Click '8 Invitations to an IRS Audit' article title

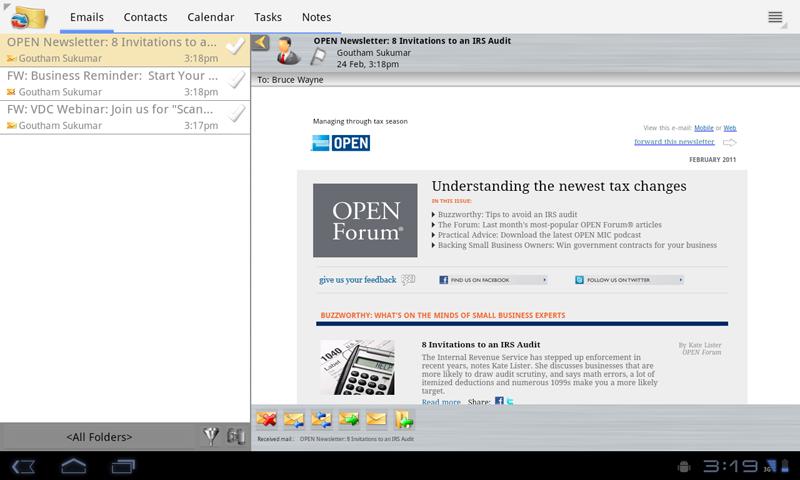coord(481,345)
